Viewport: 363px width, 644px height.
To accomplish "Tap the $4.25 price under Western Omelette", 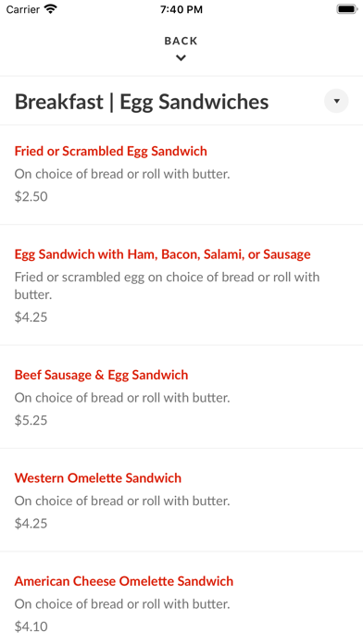I will [x=31, y=524].
